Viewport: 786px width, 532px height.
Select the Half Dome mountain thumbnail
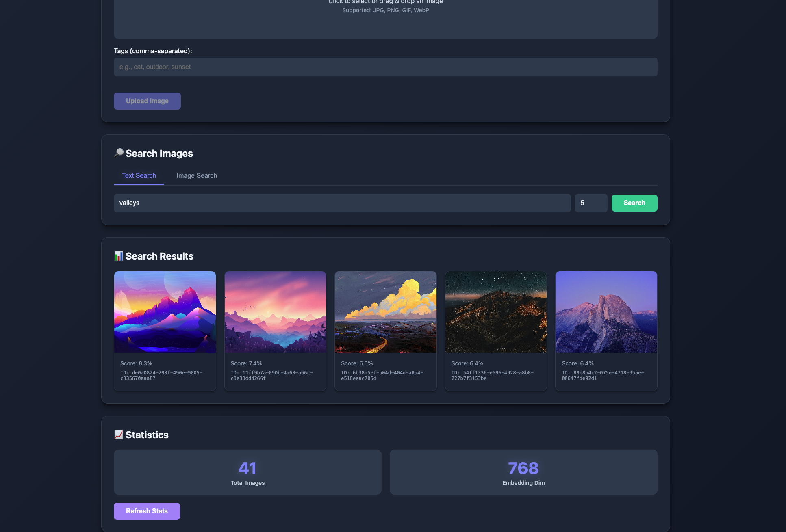606,311
